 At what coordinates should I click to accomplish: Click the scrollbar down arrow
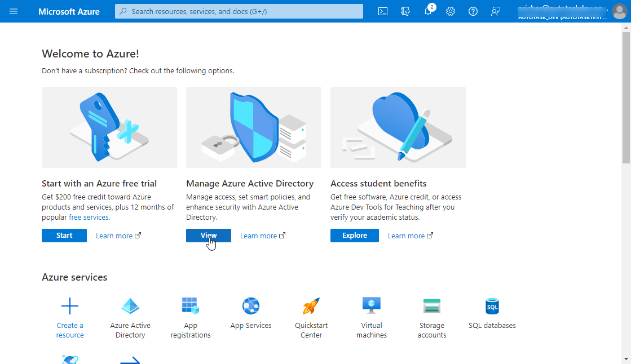click(x=626, y=359)
